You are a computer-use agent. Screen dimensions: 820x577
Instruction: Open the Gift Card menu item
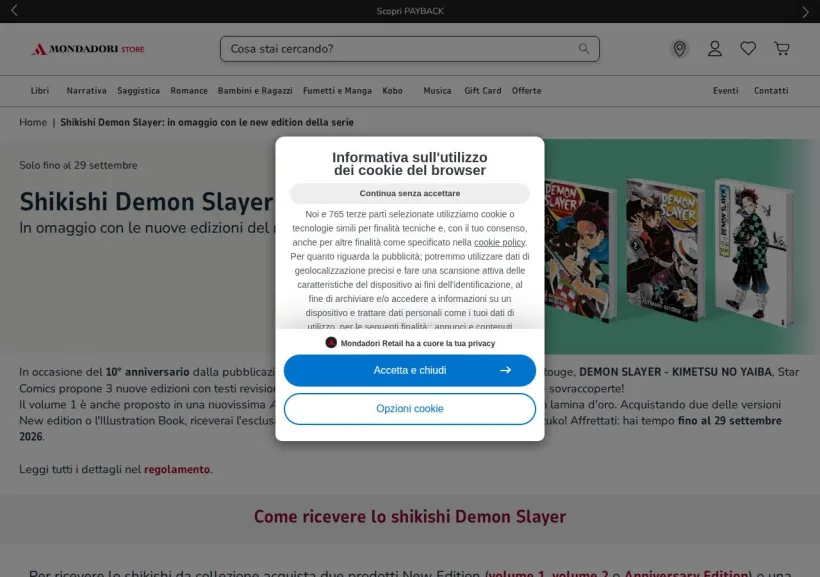click(x=483, y=90)
